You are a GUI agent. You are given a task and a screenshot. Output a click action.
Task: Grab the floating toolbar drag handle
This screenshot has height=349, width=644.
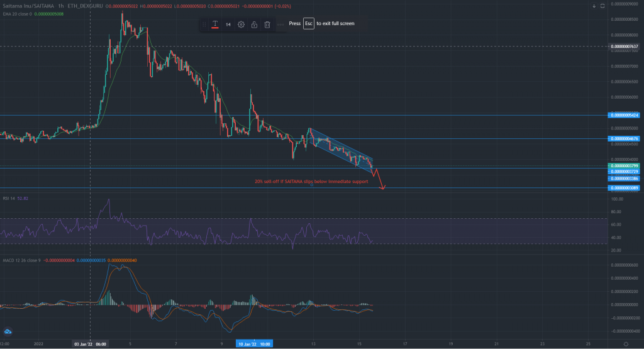click(x=204, y=25)
